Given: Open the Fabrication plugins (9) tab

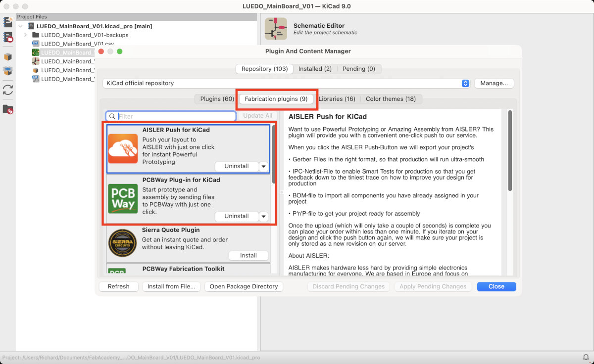Looking at the screenshot, I should (276, 99).
